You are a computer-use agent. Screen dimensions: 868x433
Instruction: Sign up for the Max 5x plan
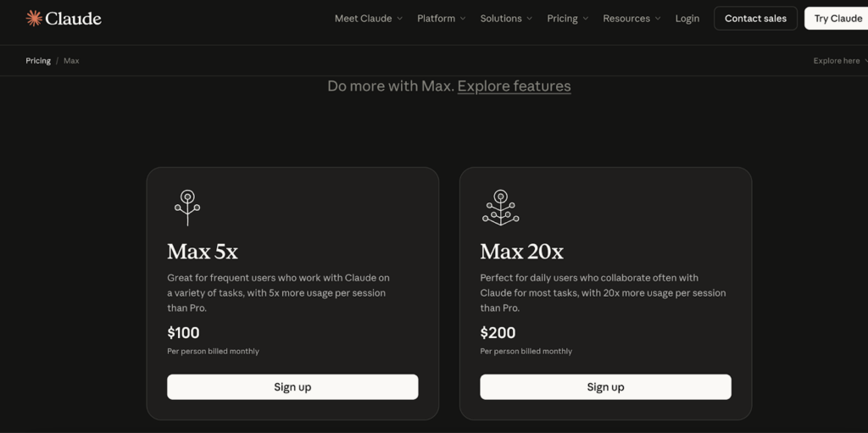pyautogui.click(x=292, y=387)
